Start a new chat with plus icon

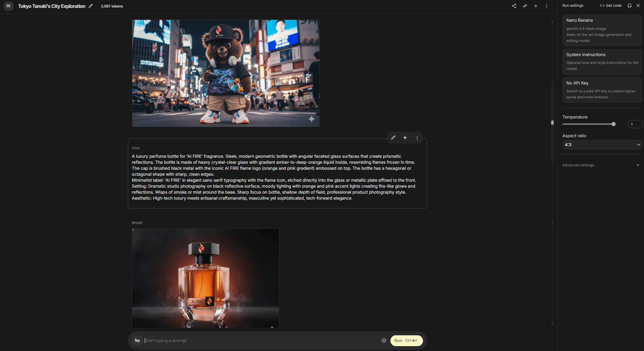pyautogui.click(x=536, y=6)
